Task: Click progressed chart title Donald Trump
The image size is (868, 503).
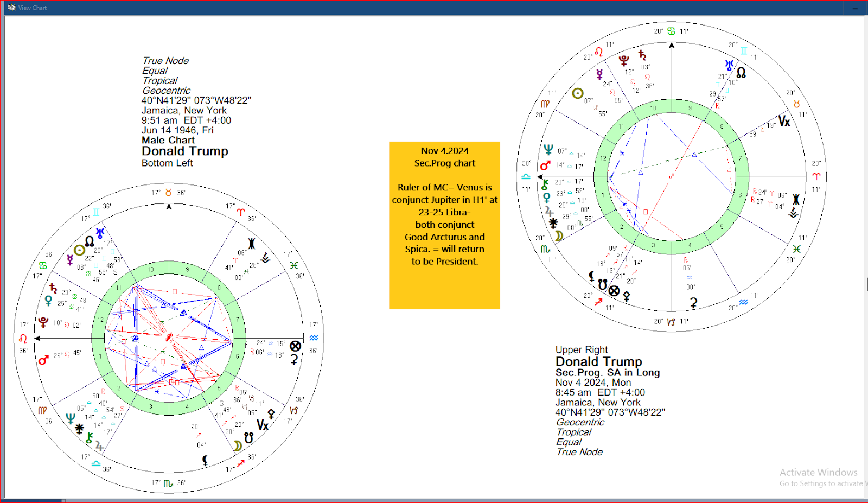Action: click(x=599, y=361)
